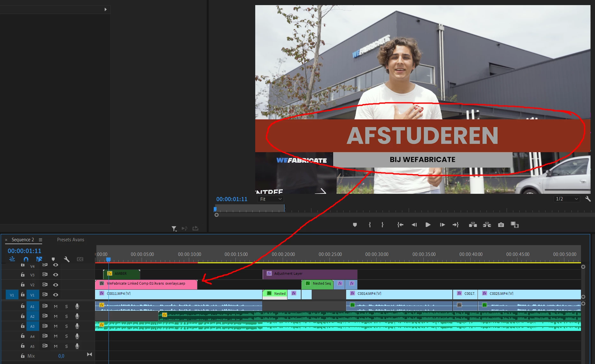Image resolution: width=595 pixels, height=364 pixels.
Task: Toggle sync lock on V1 track
Action: coord(45,295)
